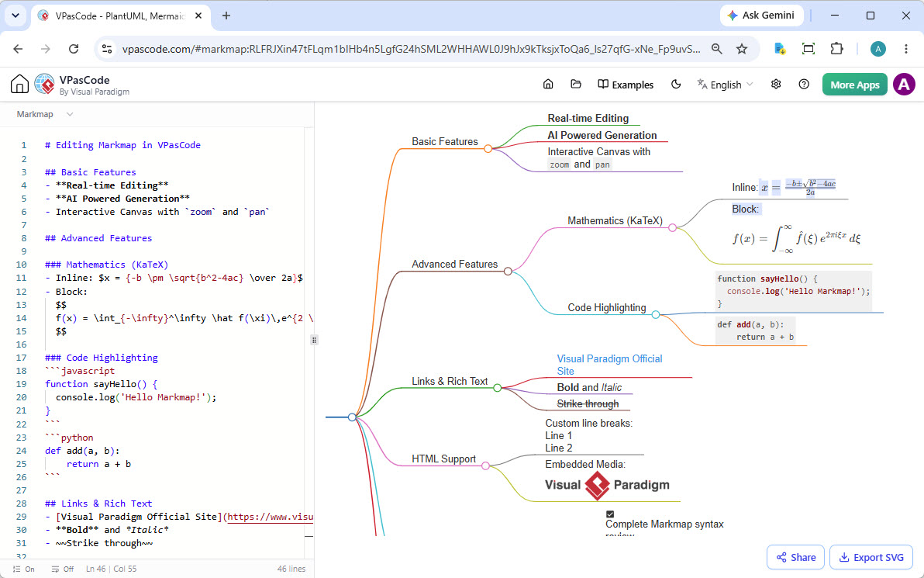This screenshot has height=578, width=924.
Task: Bookmark this page with the star
Action: 742,49
